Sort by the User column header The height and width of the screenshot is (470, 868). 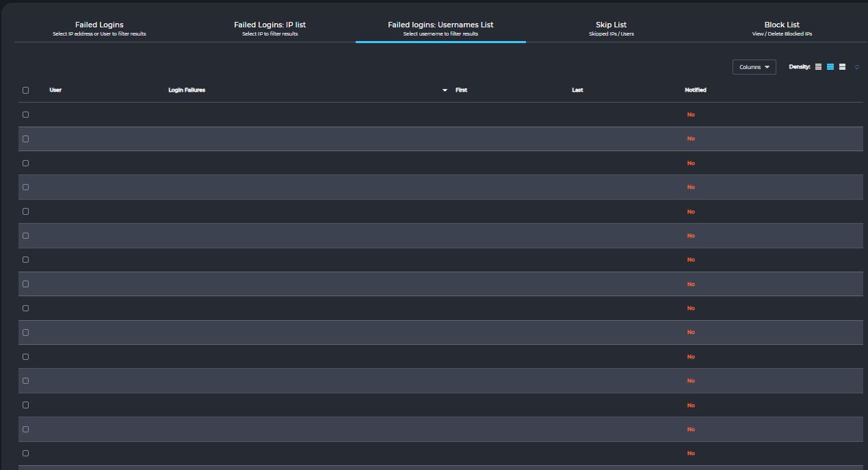tap(55, 90)
